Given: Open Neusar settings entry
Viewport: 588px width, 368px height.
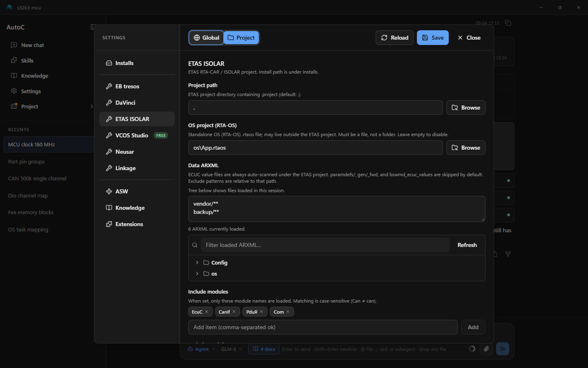Looking at the screenshot, I should click(x=137, y=152).
